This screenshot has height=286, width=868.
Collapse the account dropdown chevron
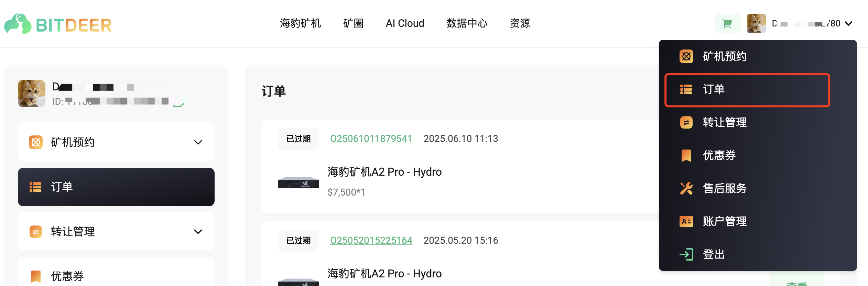849,24
